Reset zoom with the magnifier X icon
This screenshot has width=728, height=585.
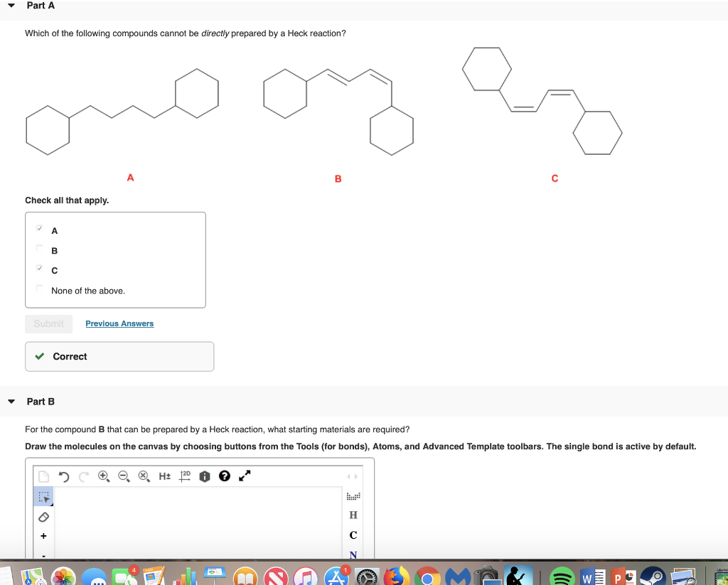(144, 476)
